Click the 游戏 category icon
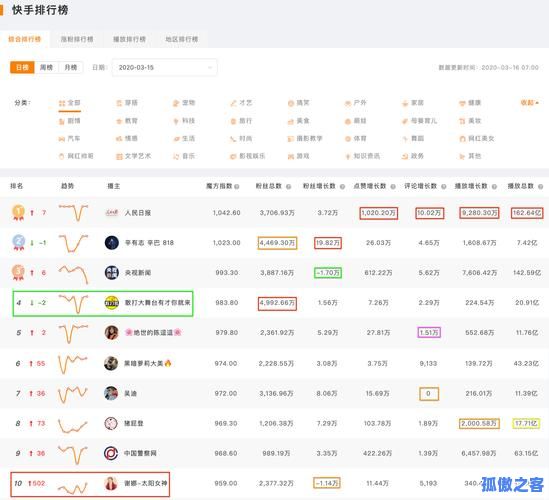This screenshot has height=500, width=549. pyautogui.click(x=291, y=157)
